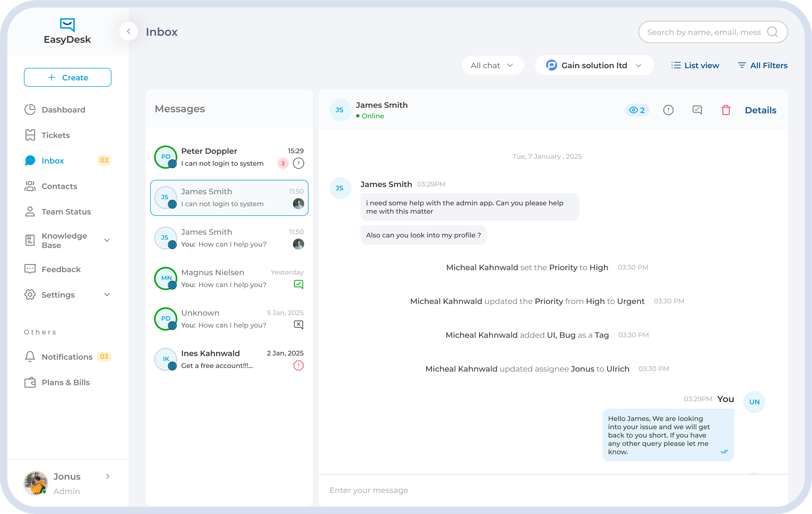The image size is (812, 514).
Task: Click the Enter your message field
Action: 472,490
